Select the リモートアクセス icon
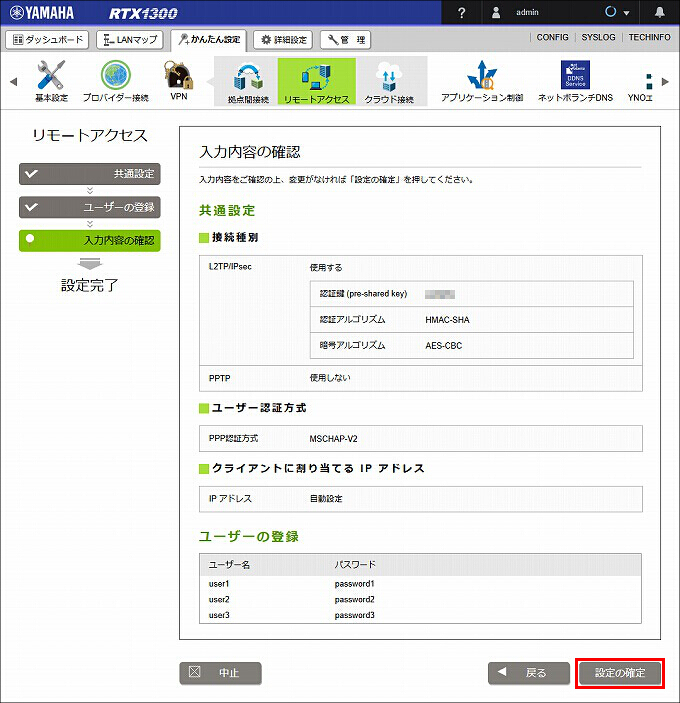680x703 pixels. (x=316, y=81)
